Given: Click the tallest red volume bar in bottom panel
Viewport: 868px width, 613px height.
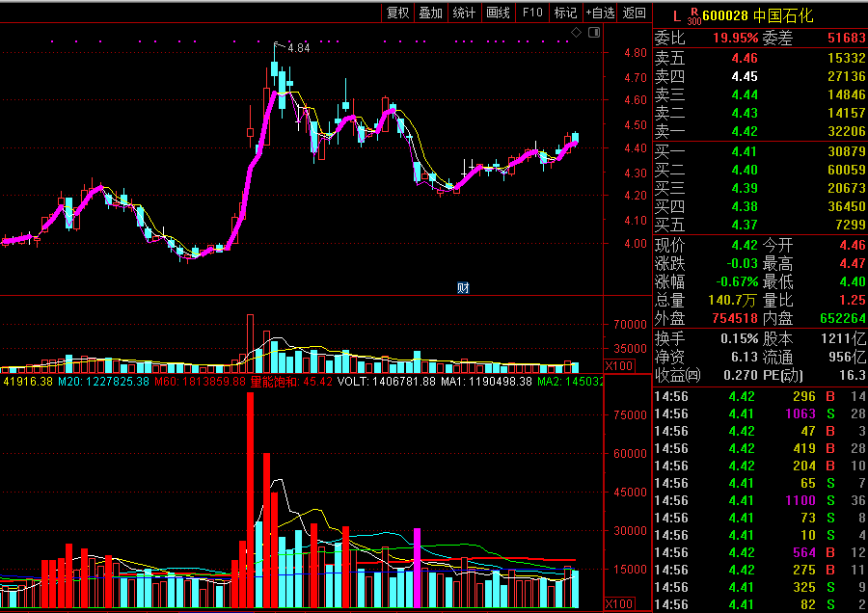Looking at the screenshot, I should pos(250,500).
